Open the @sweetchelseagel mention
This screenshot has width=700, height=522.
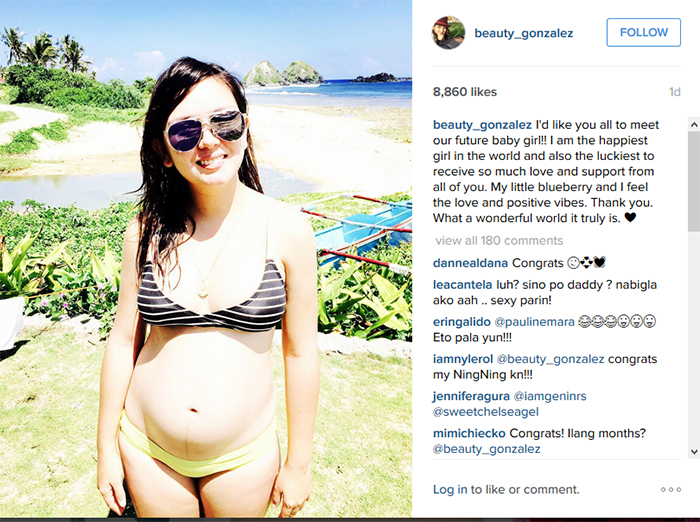[486, 412]
